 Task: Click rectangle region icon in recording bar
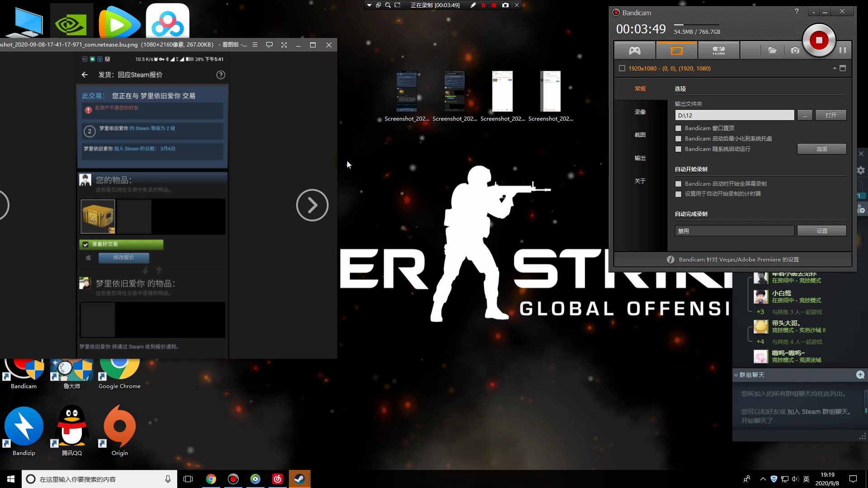(397, 5)
